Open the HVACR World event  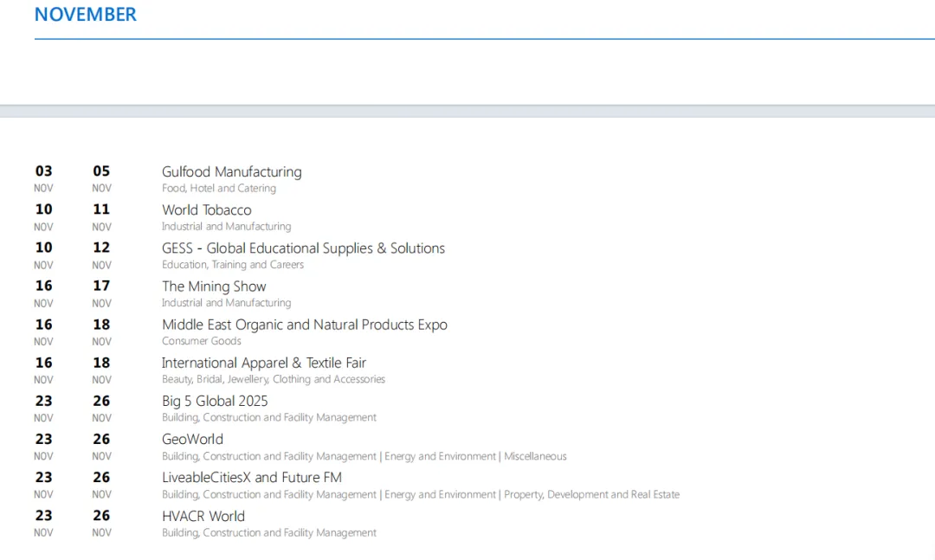click(x=203, y=516)
